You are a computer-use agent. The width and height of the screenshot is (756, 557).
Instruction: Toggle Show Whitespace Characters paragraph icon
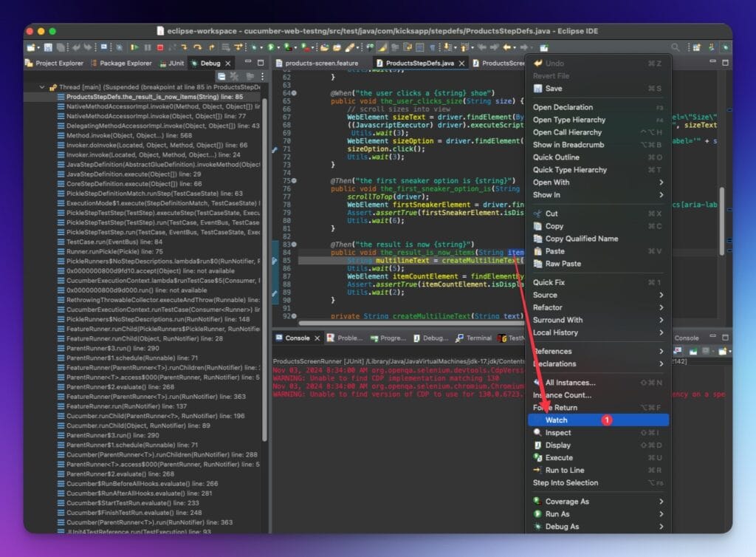(433, 47)
